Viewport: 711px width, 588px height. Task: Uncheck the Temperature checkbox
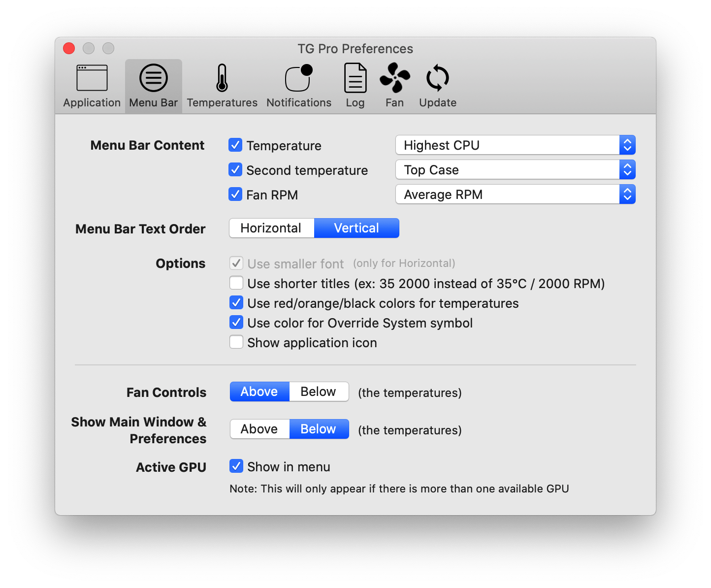(235, 145)
